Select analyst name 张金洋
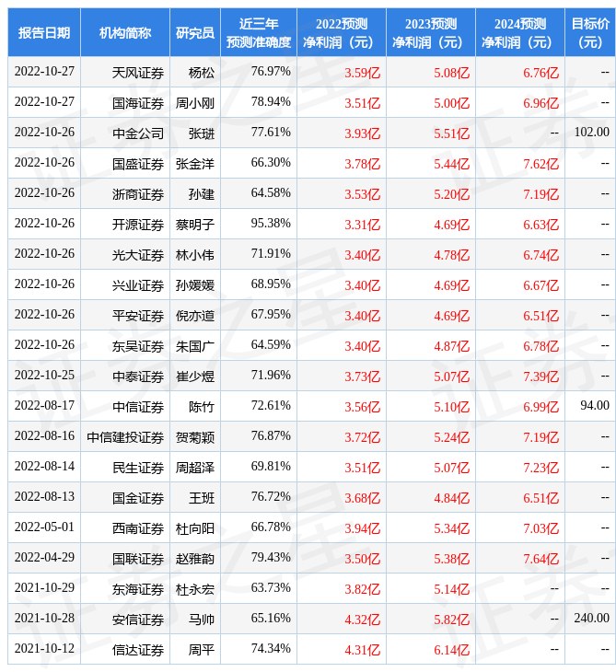Image resolution: width=616 pixels, height=672 pixels. [x=195, y=164]
